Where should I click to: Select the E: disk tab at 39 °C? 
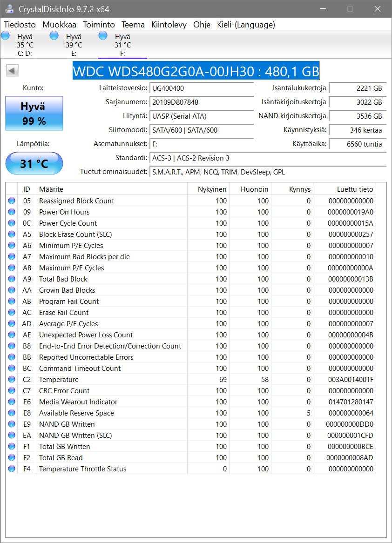pyautogui.click(x=74, y=45)
